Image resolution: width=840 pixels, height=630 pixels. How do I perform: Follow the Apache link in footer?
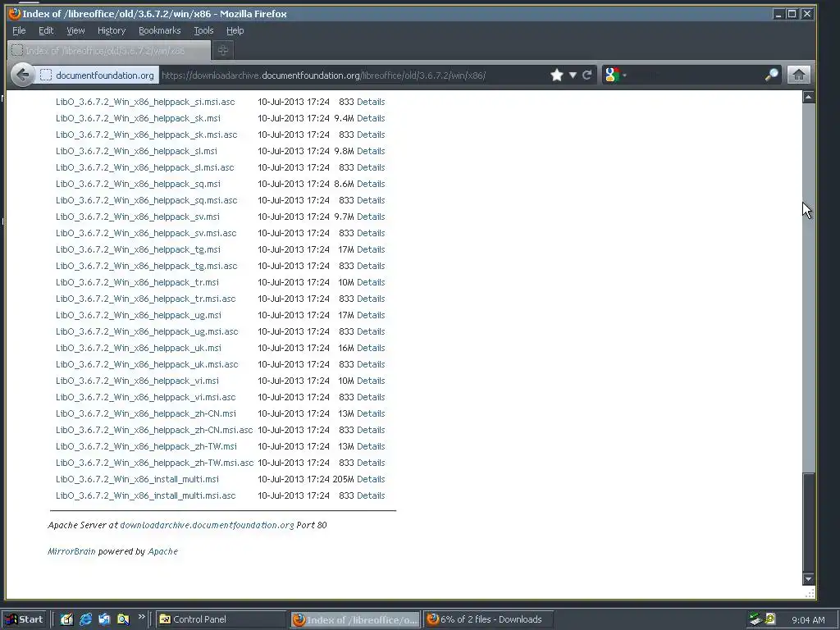click(x=163, y=551)
